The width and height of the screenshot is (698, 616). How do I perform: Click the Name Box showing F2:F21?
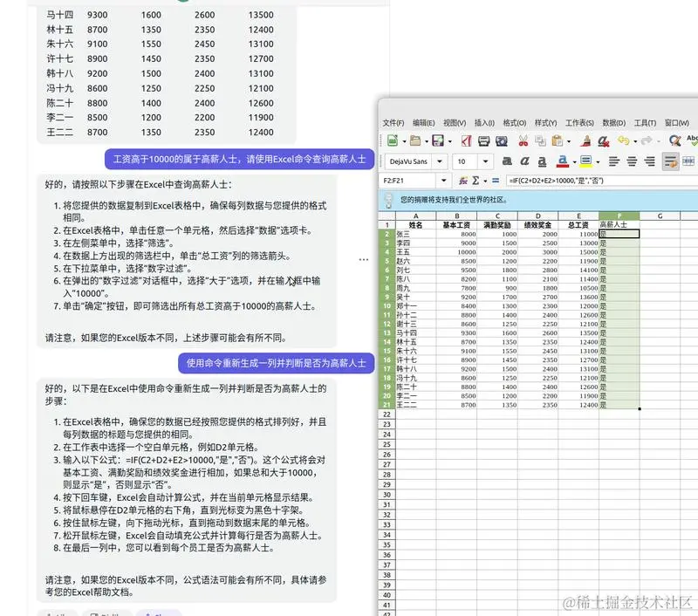(x=408, y=181)
